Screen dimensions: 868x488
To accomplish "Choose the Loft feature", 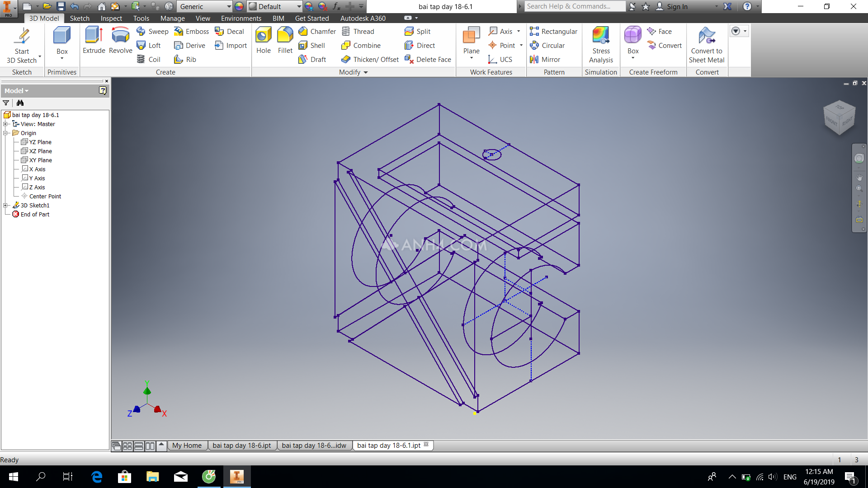I will pyautogui.click(x=149, y=45).
